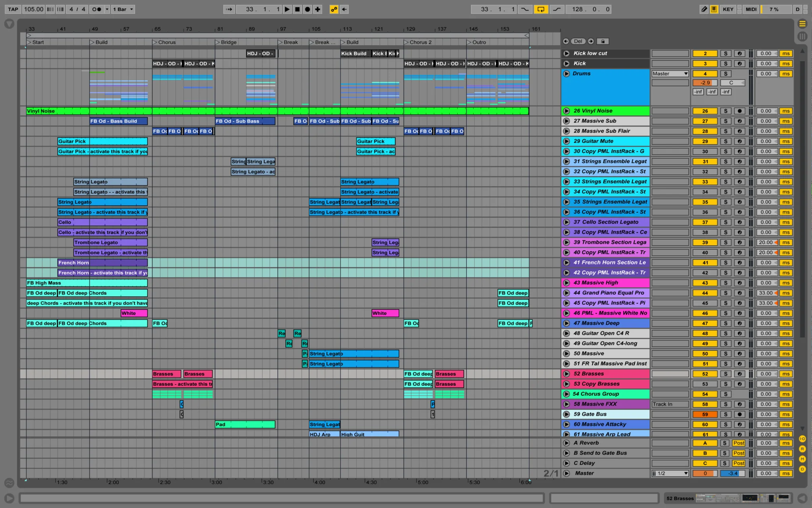Image resolution: width=812 pixels, height=508 pixels.
Task: Click the Del locator button
Action: coord(578,41)
